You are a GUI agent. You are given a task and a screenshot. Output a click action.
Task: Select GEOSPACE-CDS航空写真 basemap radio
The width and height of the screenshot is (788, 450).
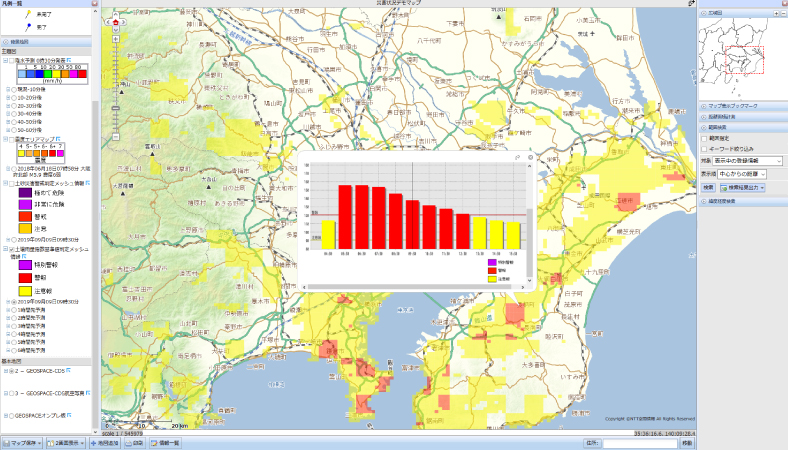[12, 393]
